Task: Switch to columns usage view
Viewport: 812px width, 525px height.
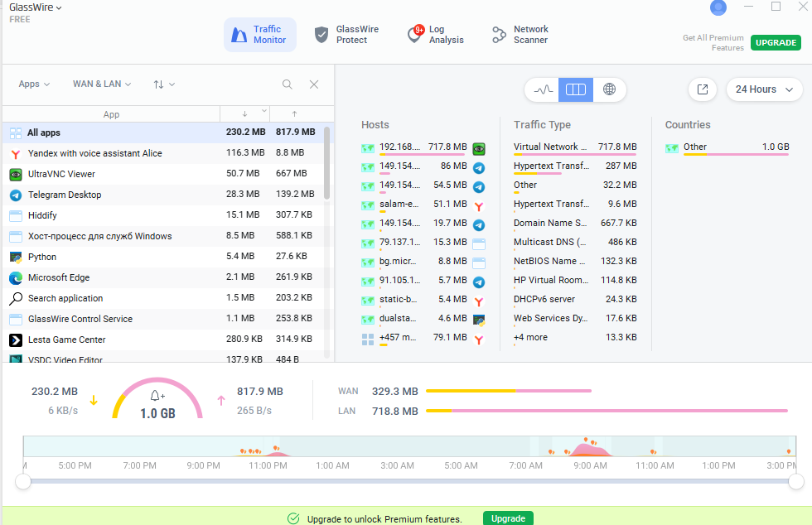Action: [x=575, y=89]
